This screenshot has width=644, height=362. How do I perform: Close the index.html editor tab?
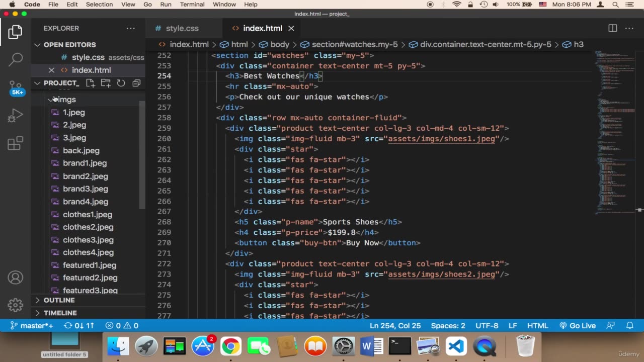coord(291,28)
